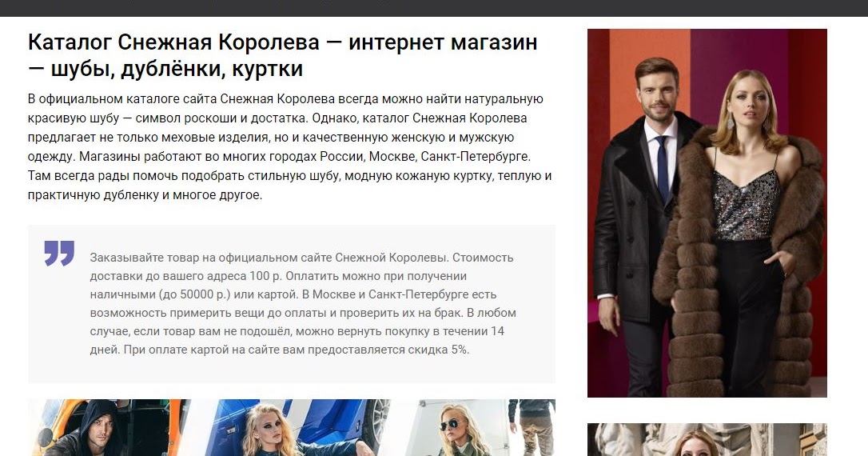868x456 pixels.
Task: Click the man's blue necktie in the photo
Action: click(662, 166)
